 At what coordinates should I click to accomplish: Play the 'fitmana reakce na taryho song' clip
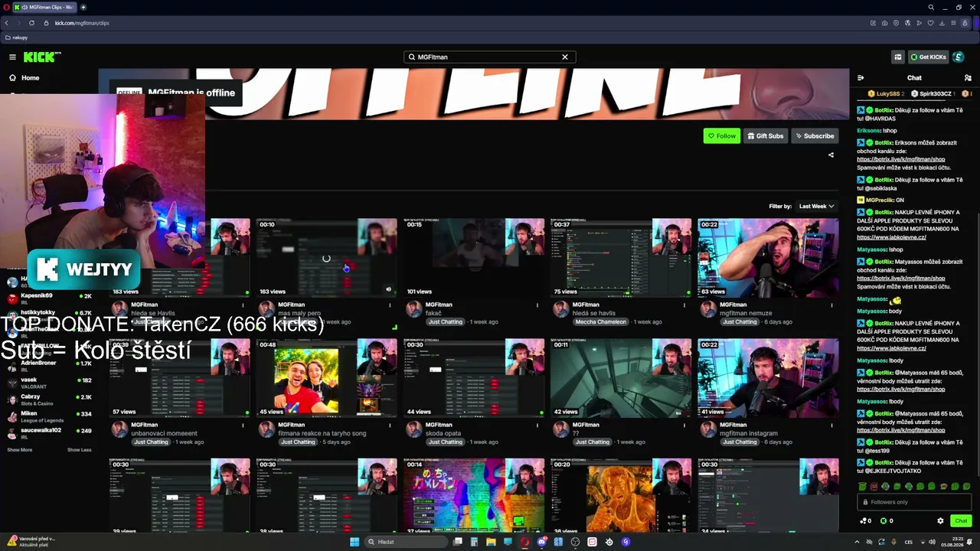(x=327, y=378)
